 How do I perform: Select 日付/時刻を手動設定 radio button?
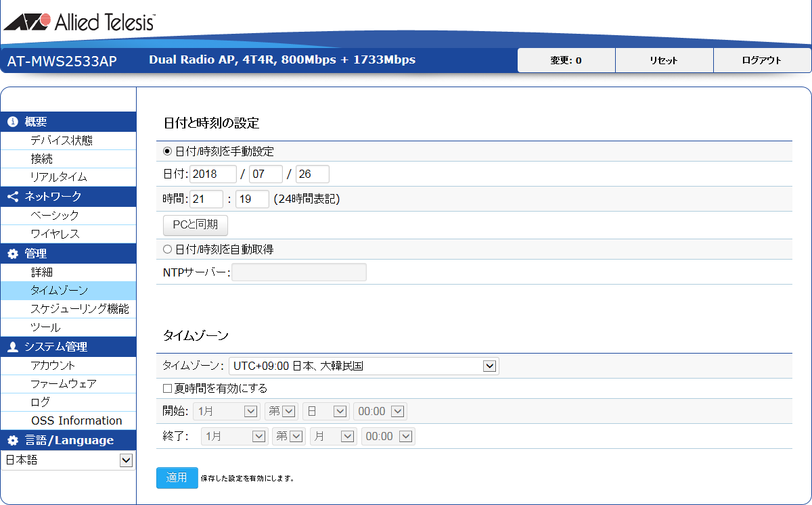click(x=168, y=151)
